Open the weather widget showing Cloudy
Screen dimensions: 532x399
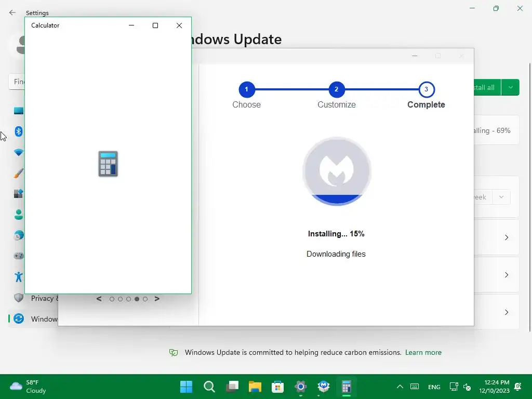(28, 387)
